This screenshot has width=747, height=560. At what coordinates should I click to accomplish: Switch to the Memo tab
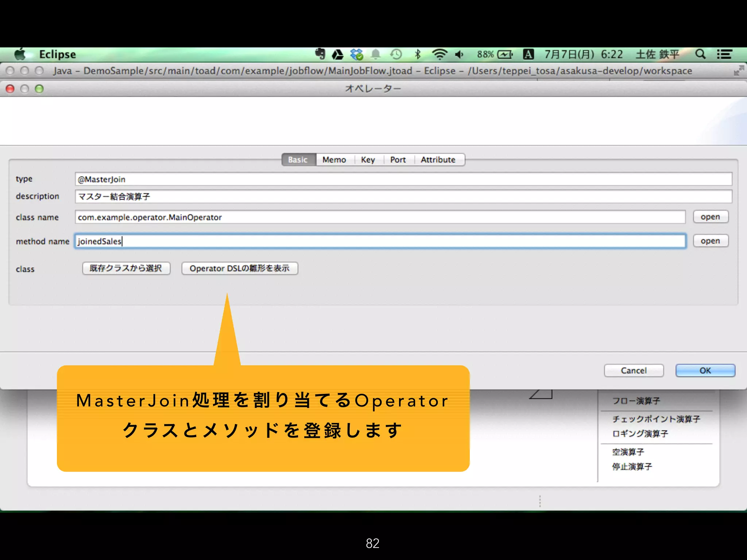[334, 160]
